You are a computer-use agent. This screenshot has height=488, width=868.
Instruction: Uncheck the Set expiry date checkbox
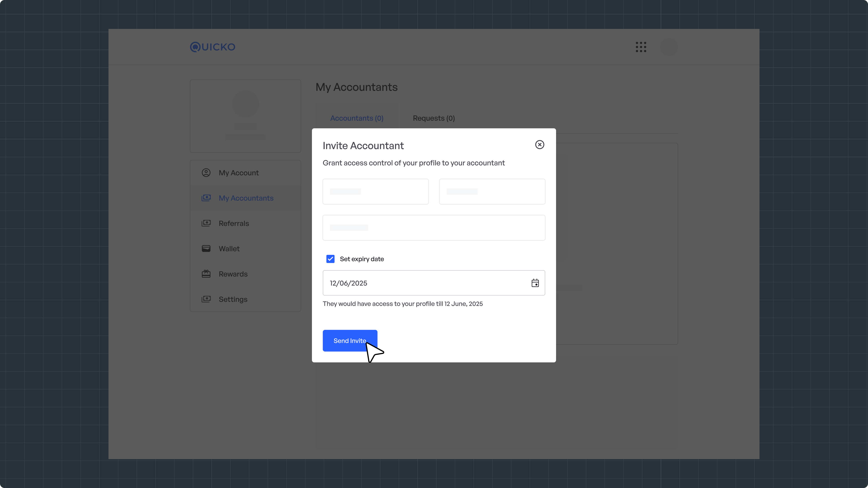click(330, 259)
